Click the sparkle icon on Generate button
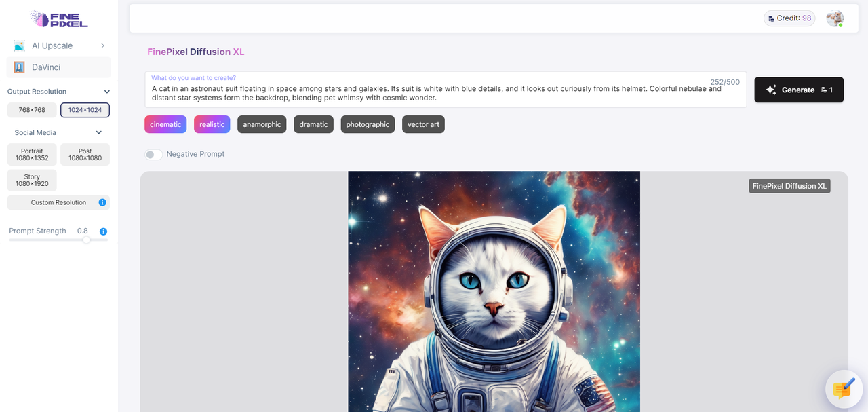The width and height of the screenshot is (868, 412). [771, 90]
